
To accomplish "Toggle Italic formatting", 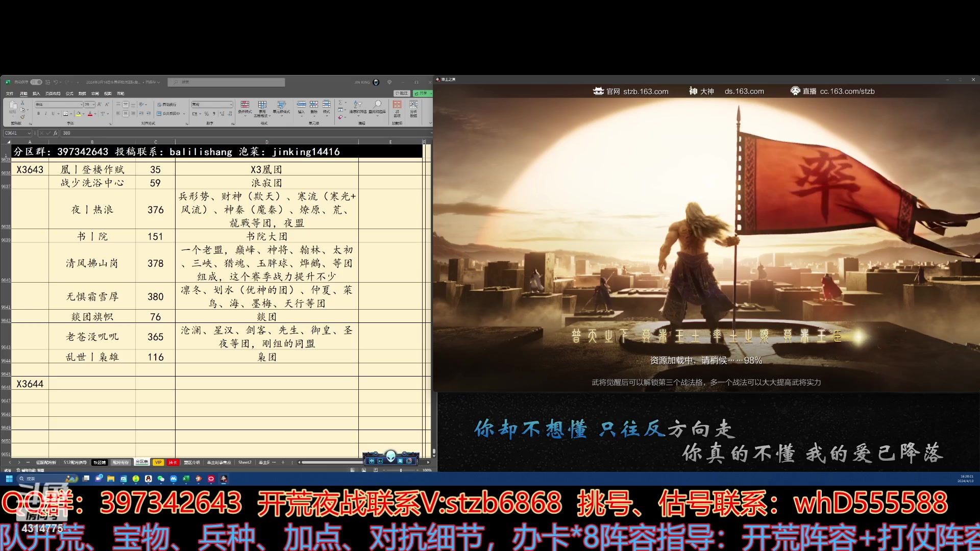I will [x=46, y=113].
